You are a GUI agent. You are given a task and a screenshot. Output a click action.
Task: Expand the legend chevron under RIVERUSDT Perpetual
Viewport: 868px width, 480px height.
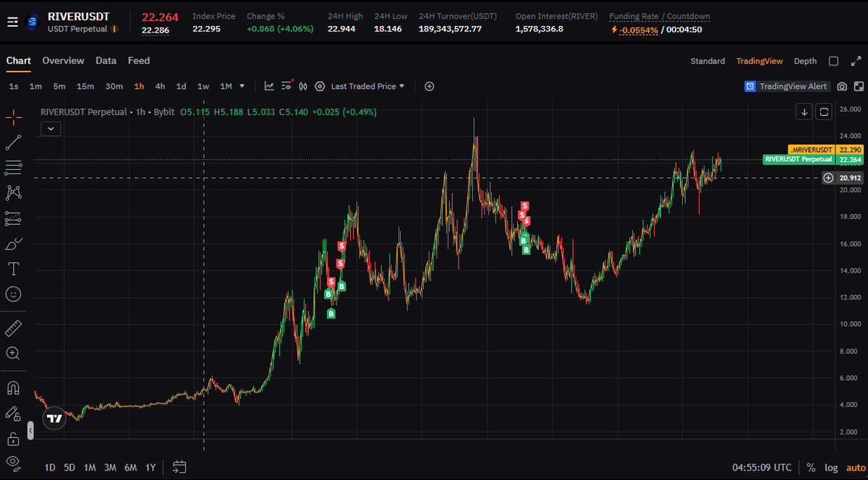[x=51, y=129]
